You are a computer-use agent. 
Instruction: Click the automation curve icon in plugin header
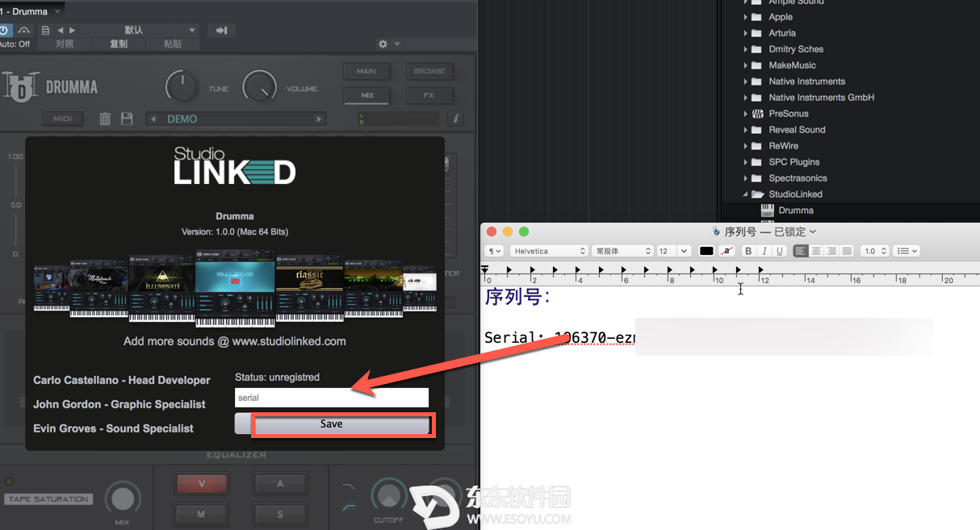24,31
